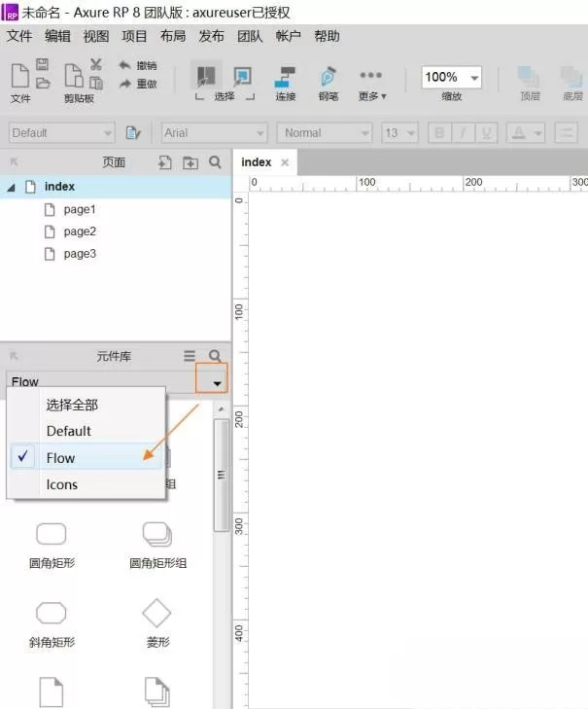
Task: Pick the 菱形 diamond widget
Action: [x=157, y=623]
